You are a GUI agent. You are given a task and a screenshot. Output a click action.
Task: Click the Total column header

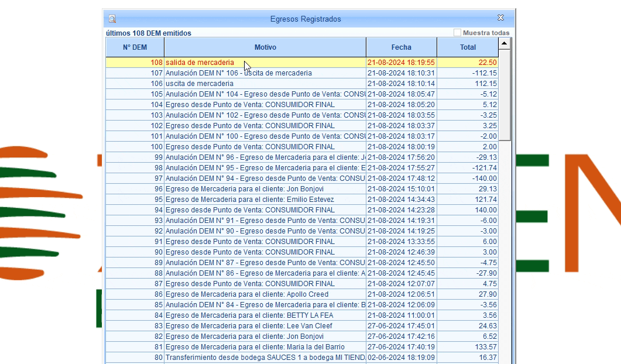click(x=468, y=47)
